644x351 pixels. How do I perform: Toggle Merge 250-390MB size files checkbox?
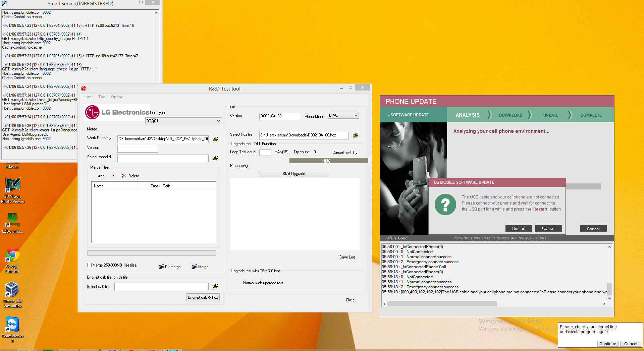click(x=90, y=265)
